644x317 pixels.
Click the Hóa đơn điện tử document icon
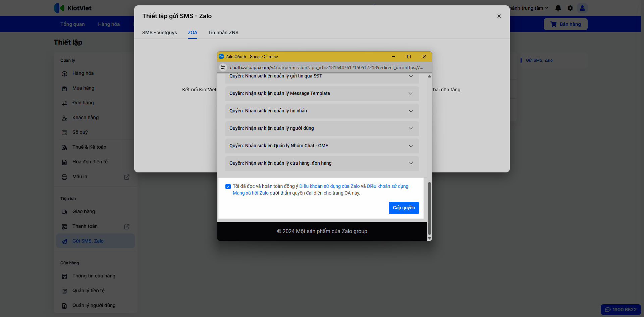64,162
